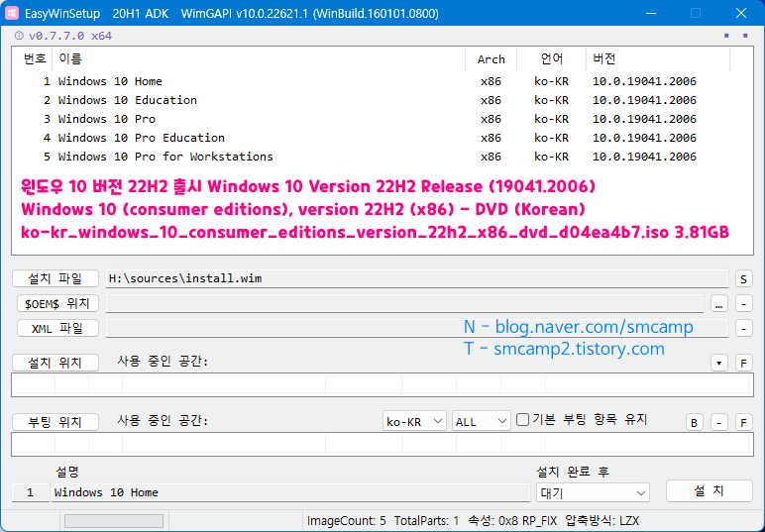
Task: Click the second small purple square at top right
Action: [x=745, y=36]
